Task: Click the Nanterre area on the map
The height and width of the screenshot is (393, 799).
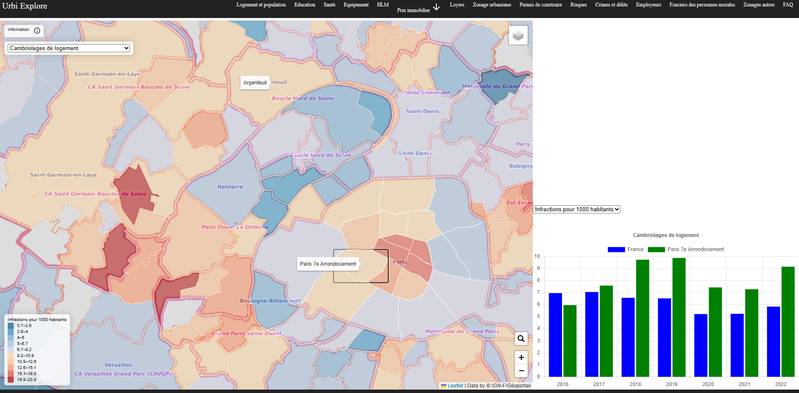Action: point(230,187)
